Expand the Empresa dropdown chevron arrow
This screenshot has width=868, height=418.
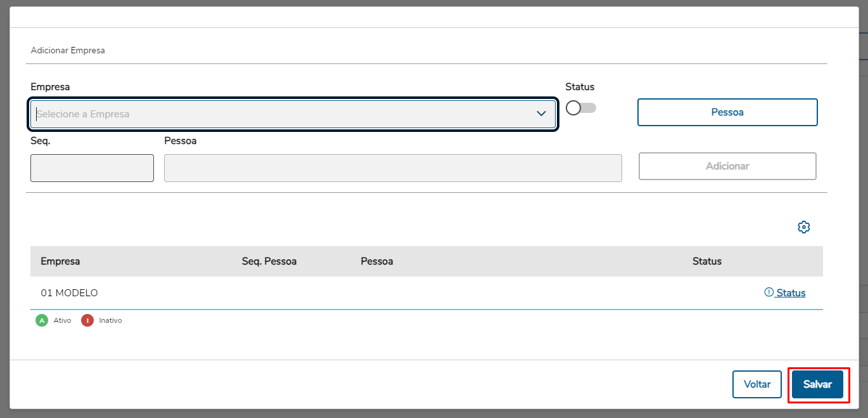tap(541, 114)
